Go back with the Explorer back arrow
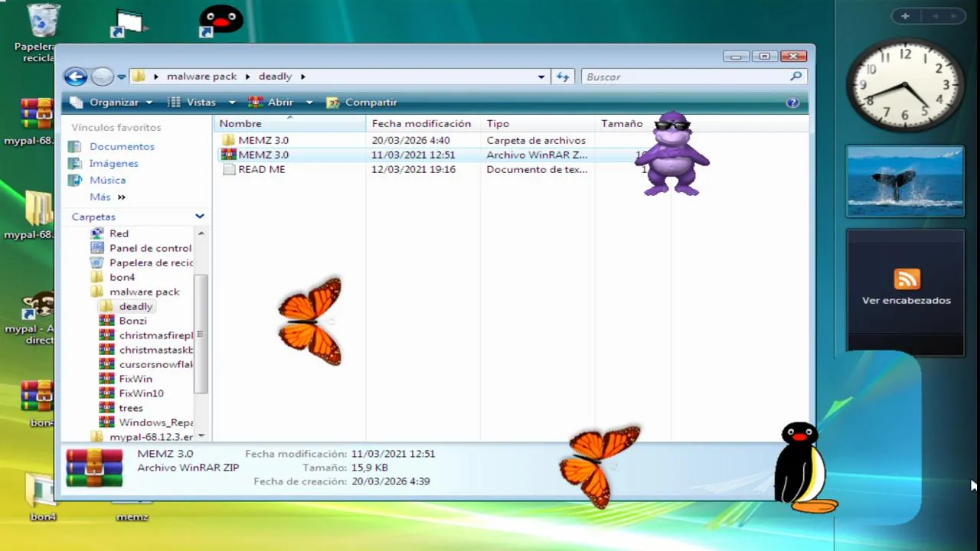 75,77
